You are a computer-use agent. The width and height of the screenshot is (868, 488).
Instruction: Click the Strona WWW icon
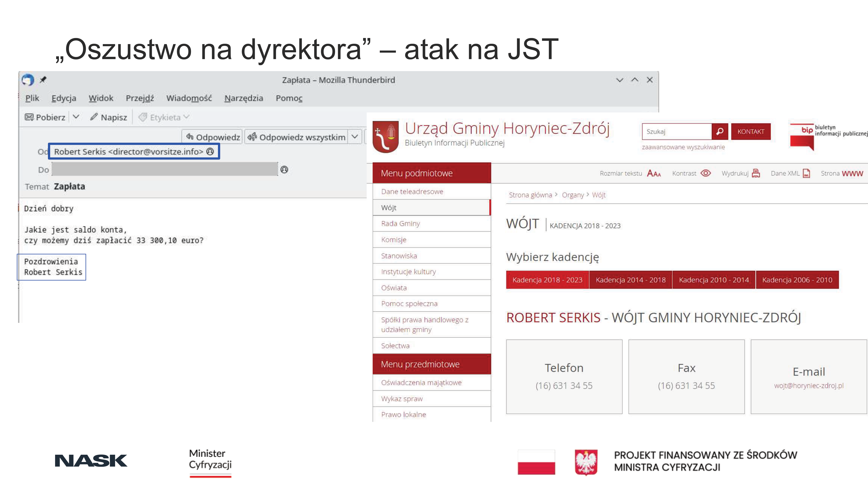click(x=852, y=173)
